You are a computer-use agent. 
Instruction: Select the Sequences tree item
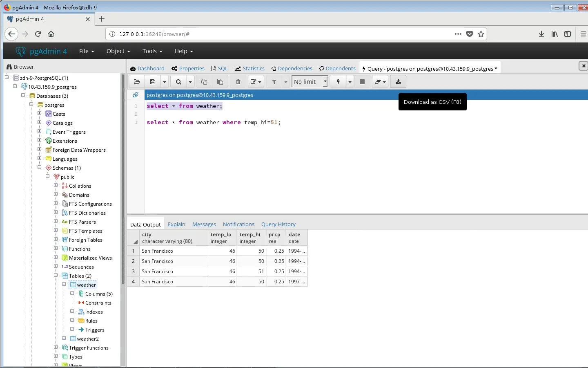pos(81,267)
